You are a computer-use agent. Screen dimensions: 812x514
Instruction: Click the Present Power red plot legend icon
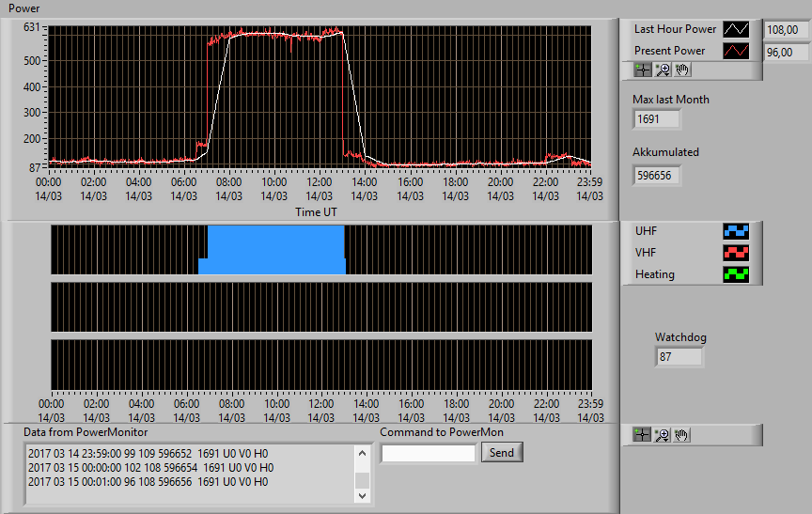[736, 51]
